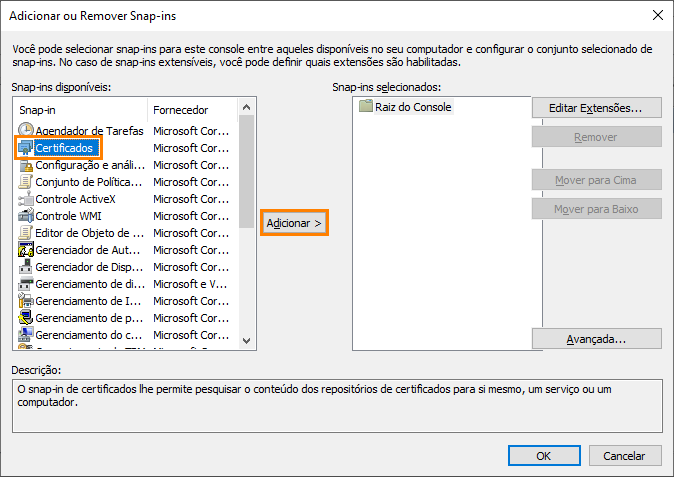Click the Editor de Objeto scroll icon
The image size is (674, 477).
coord(26,233)
